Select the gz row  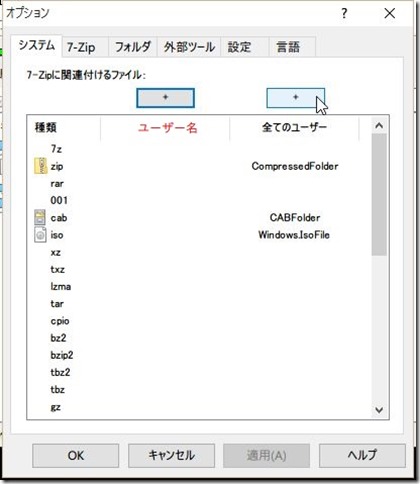pyautogui.click(x=55, y=407)
